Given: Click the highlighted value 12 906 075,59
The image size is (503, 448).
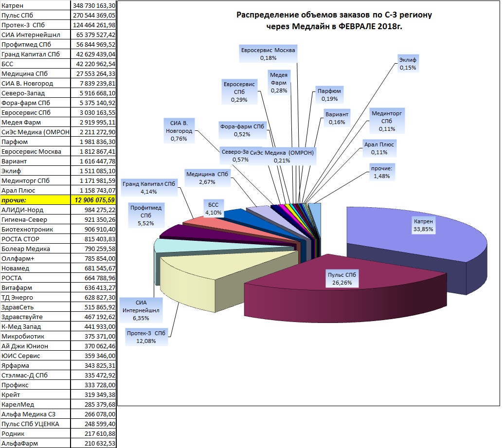Looking at the screenshot, I should click(93, 200).
